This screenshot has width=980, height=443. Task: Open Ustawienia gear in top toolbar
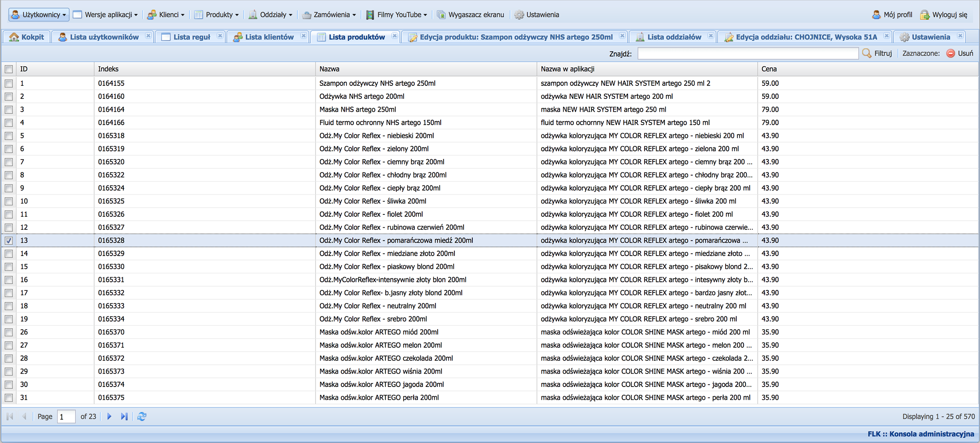click(519, 15)
